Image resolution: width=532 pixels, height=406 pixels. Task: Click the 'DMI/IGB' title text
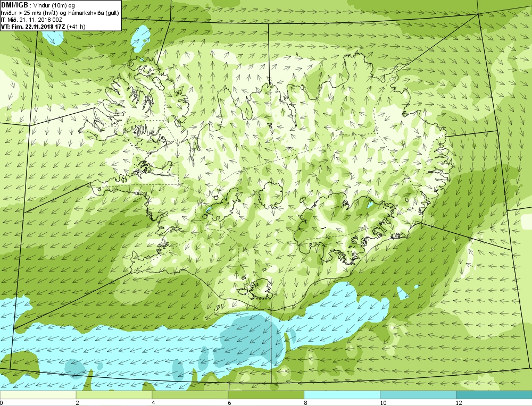[14, 5]
